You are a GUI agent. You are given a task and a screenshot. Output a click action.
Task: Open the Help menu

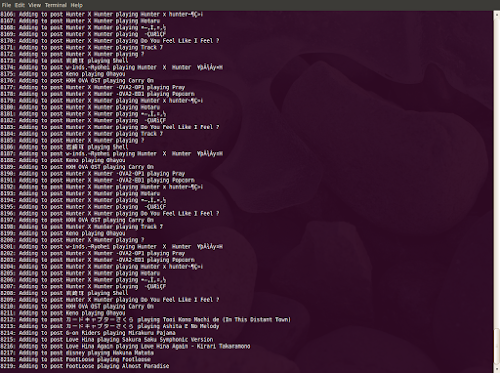[x=77, y=5]
